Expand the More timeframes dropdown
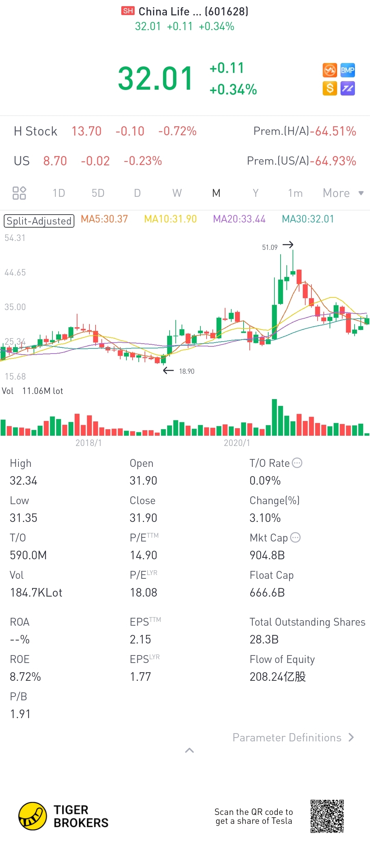Viewport: 370px width, 868px height. [343, 193]
